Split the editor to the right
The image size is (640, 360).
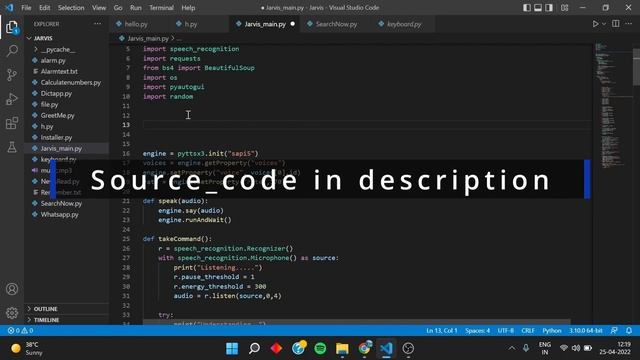(x=616, y=24)
